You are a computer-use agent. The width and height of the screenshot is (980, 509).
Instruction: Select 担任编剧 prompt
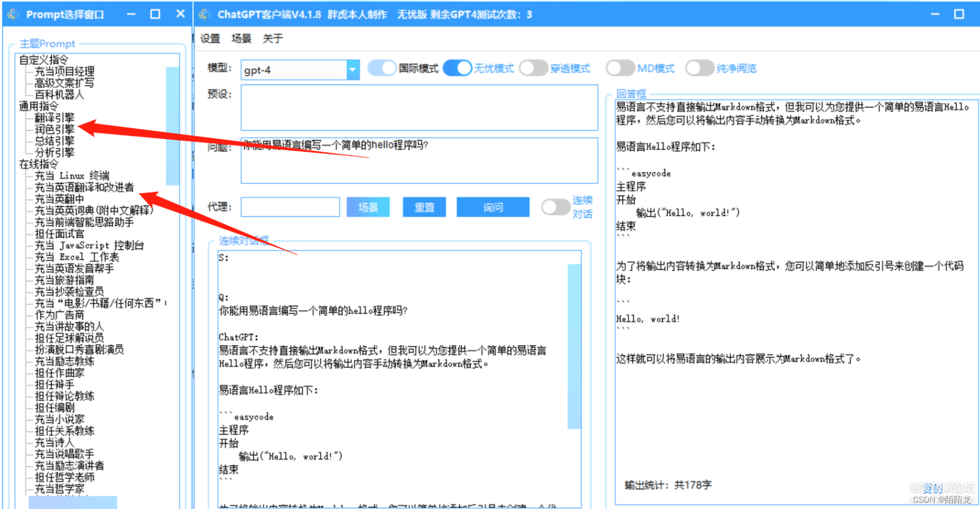(55, 408)
